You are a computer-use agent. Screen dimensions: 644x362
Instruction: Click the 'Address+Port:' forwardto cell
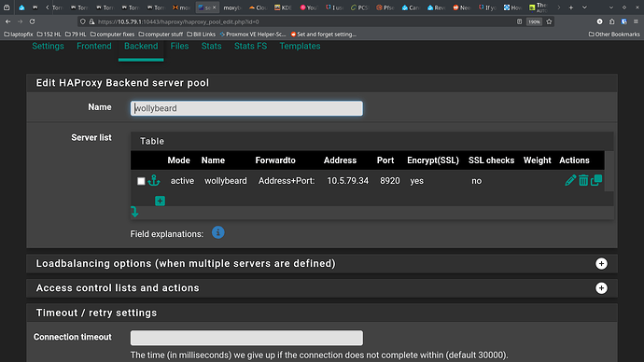coord(287,181)
